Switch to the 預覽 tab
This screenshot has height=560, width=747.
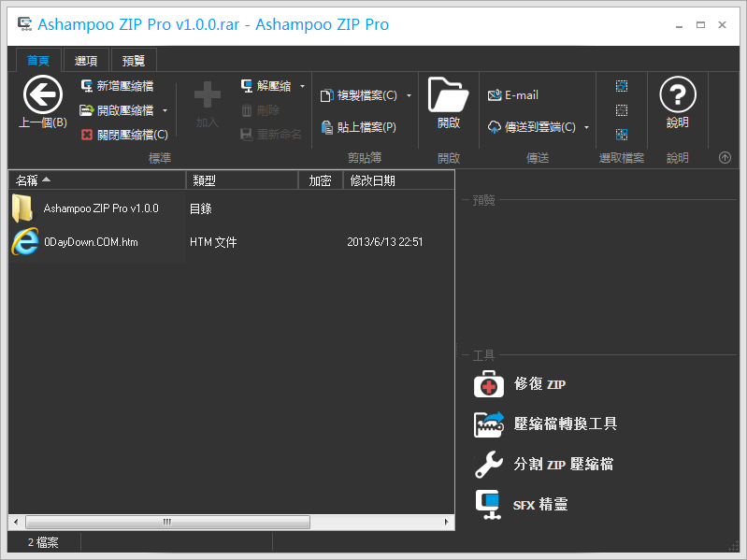point(134,61)
